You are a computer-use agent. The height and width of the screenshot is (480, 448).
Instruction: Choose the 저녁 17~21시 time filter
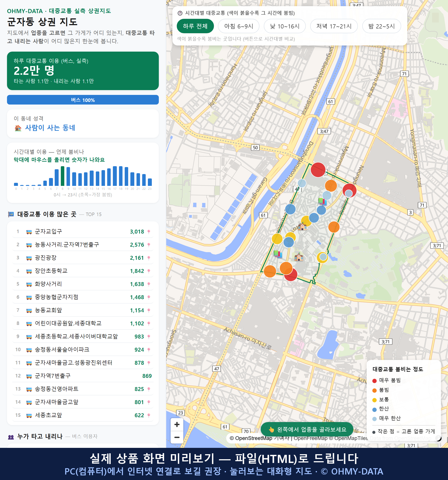tap(334, 26)
